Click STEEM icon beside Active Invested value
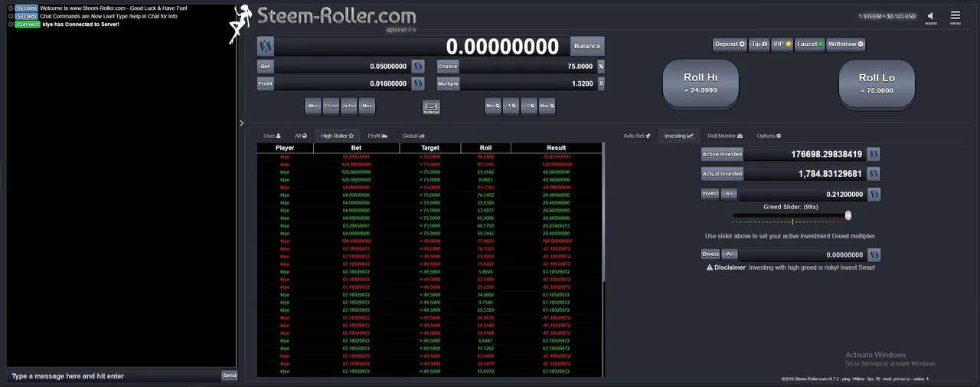 (874, 154)
